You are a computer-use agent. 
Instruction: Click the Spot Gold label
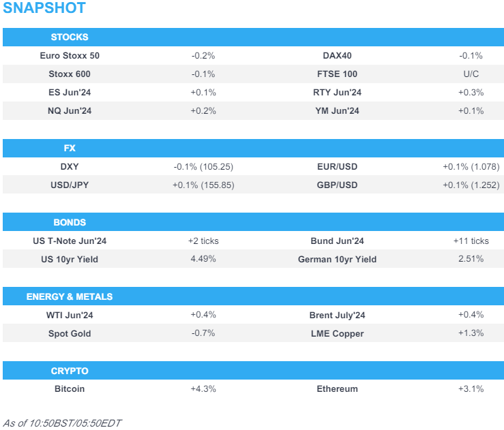(70, 333)
